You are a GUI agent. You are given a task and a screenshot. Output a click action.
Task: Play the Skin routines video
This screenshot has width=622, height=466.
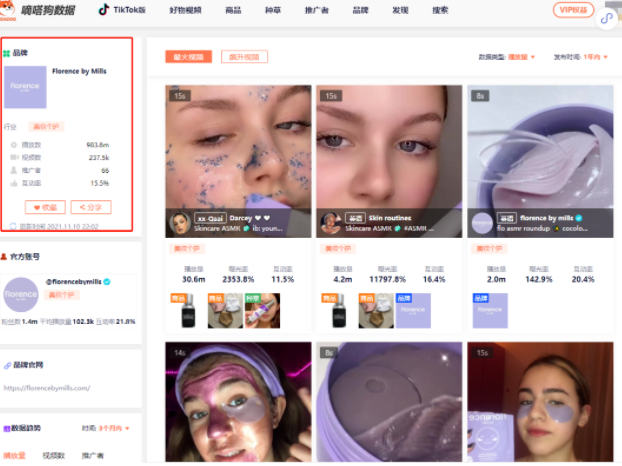pos(389,161)
